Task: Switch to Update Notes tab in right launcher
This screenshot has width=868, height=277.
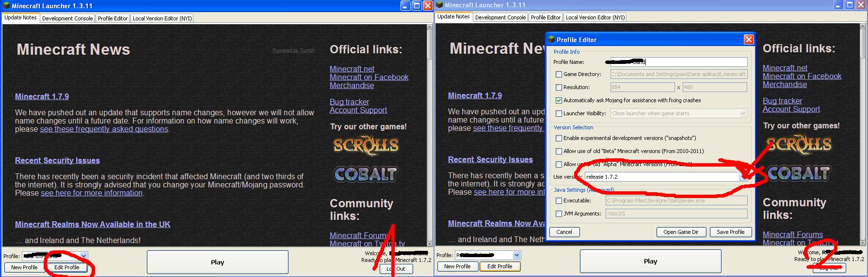Action: tap(453, 16)
